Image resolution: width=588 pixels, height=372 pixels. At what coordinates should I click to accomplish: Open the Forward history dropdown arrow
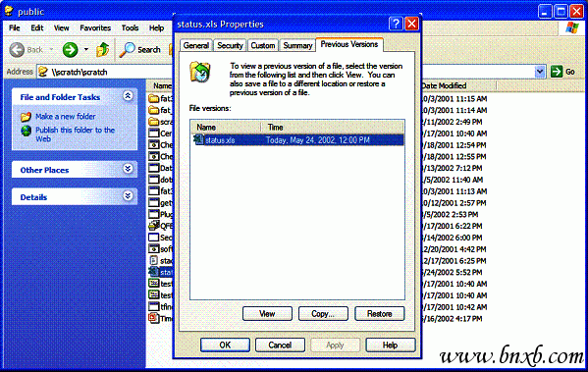pyautogui.click(x=86, y=49)
